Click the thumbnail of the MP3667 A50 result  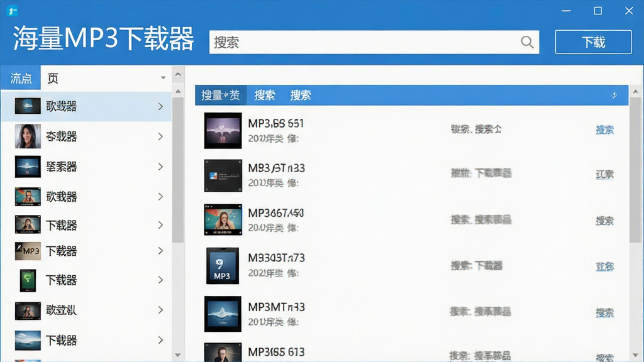click(x=223, y=219)
